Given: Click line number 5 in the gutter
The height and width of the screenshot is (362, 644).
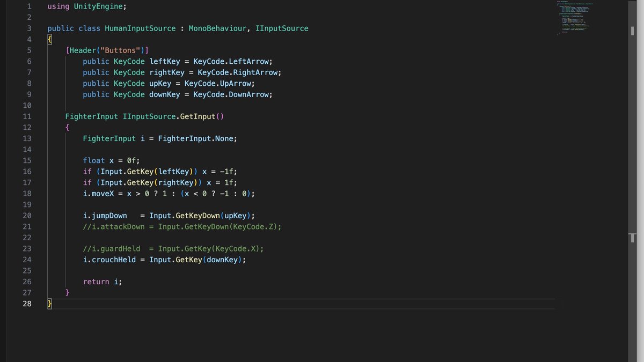Looking at the screenshot, I should (29, 50).
